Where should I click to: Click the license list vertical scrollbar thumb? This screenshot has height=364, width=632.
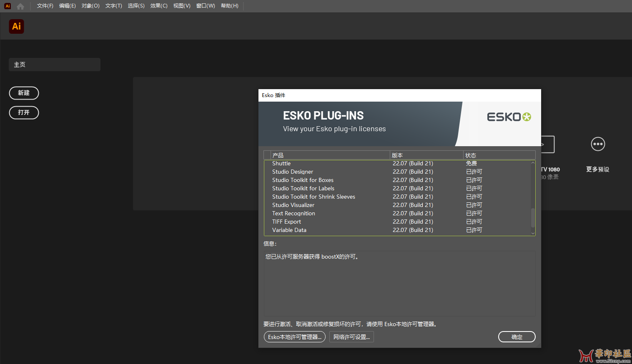(x=533, y=219)
